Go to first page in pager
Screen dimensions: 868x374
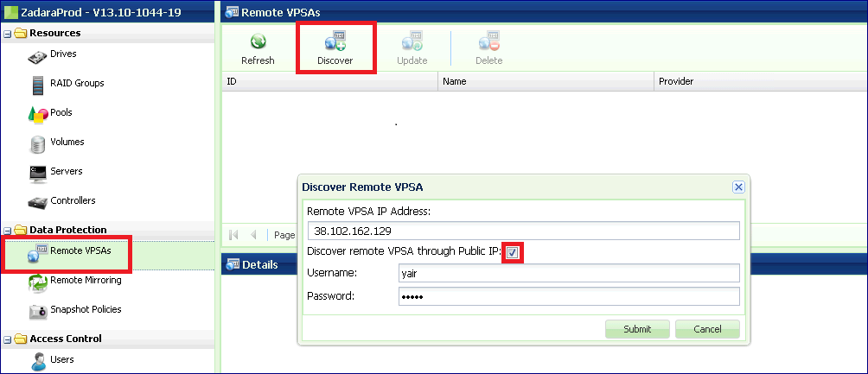tap(233, 235)
